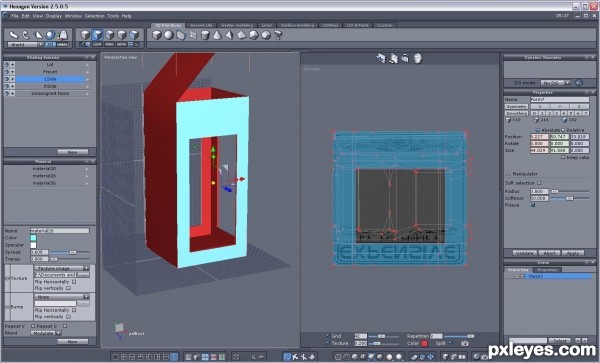Enable the Soft selection checkbox
Image resolution: width=600 pixels, height=363 pixels.
539,183
